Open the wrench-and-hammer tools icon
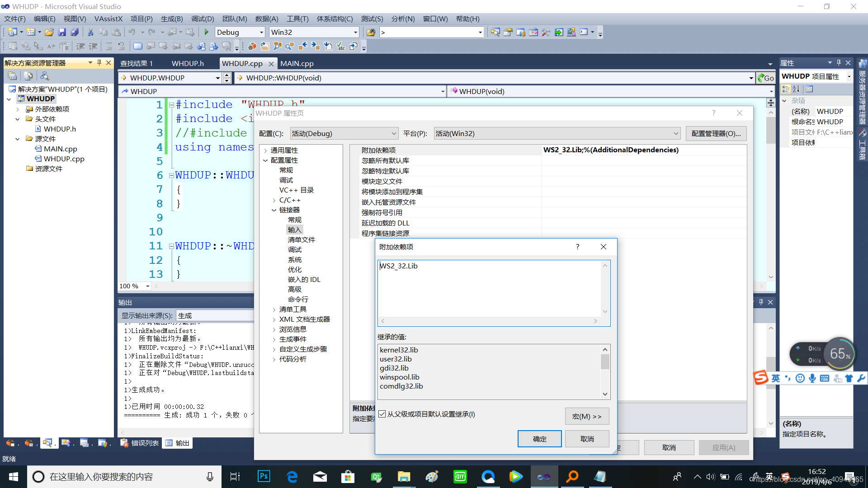The image size is (868, 488). [x=546, y=32]
